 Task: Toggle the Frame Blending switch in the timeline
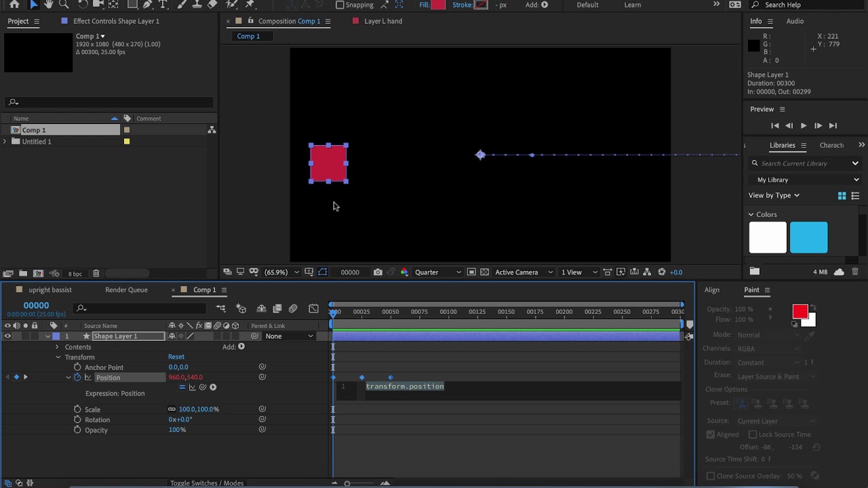pos(277,309)
